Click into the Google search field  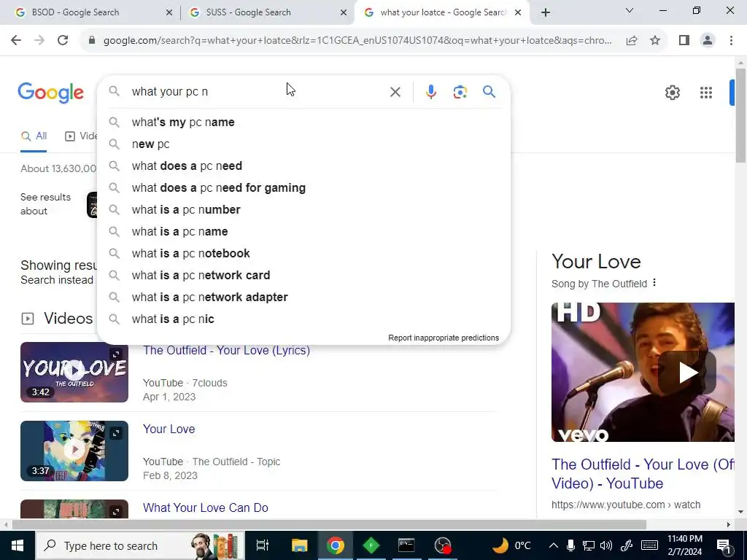(x=258, y=91)
